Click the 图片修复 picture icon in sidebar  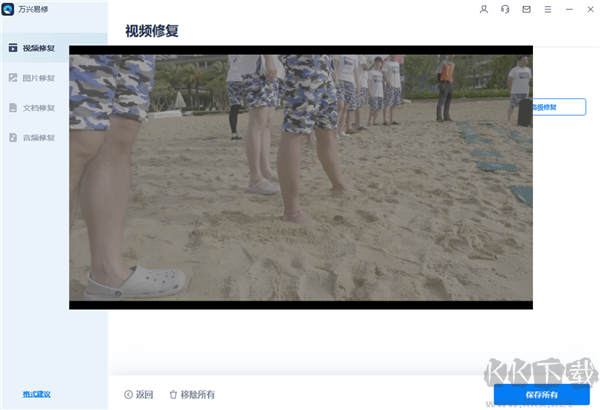pyautogui.click(x=13, y=78)
